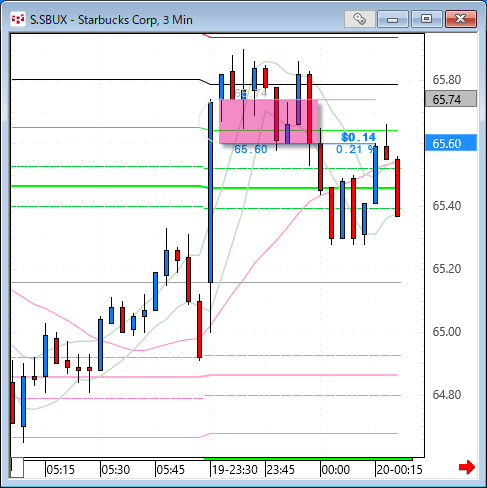This screenshot has height=488, width=487.
Task: Click the 20-00:15 time axis label
Action: coord(399,470)
